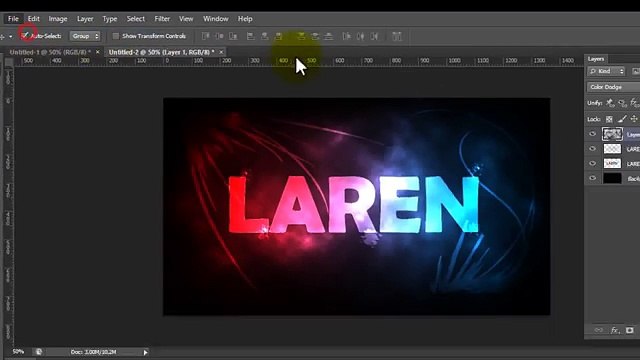Click the 50% zoom level field
The height and width of the screenshot is (360, 640).
click(18, 352)
